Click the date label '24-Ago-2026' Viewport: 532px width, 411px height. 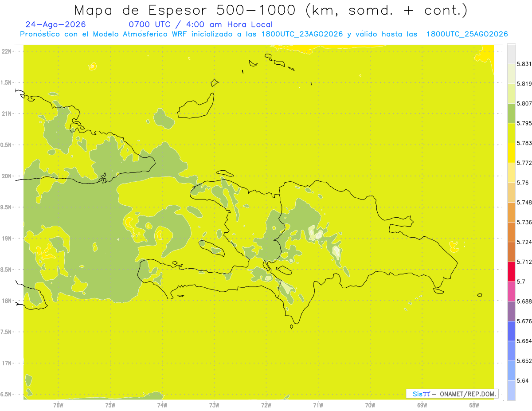(56, 25)
